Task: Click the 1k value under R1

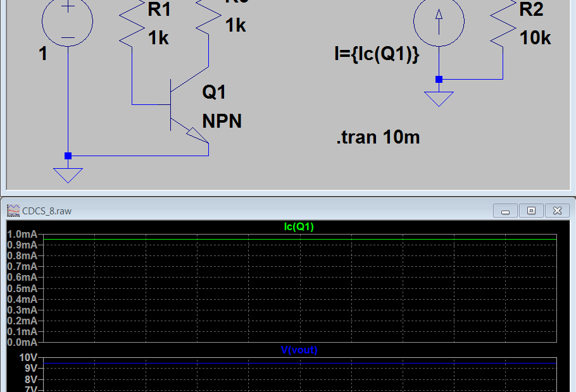Action: pos(158,38)
